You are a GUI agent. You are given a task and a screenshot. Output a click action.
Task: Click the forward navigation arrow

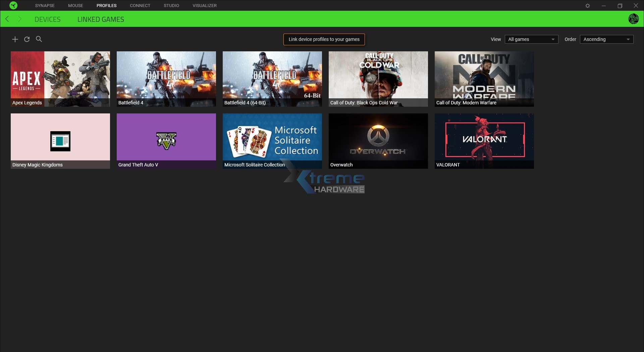click(x=20, y=19)
